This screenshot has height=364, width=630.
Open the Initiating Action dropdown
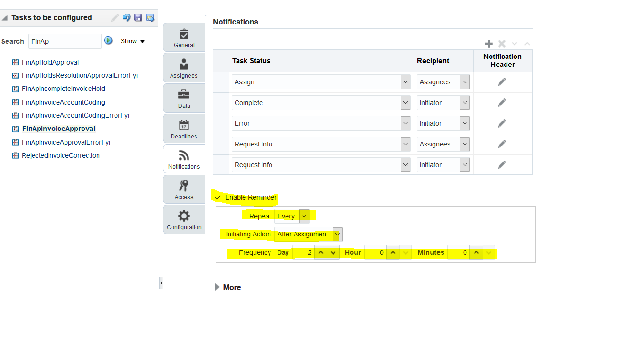pos(337,234)
